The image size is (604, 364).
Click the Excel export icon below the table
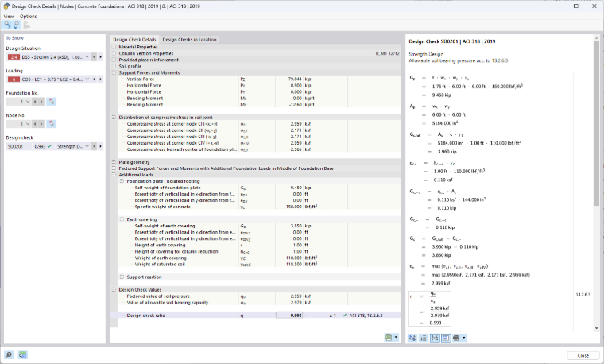tap(389, 338)
